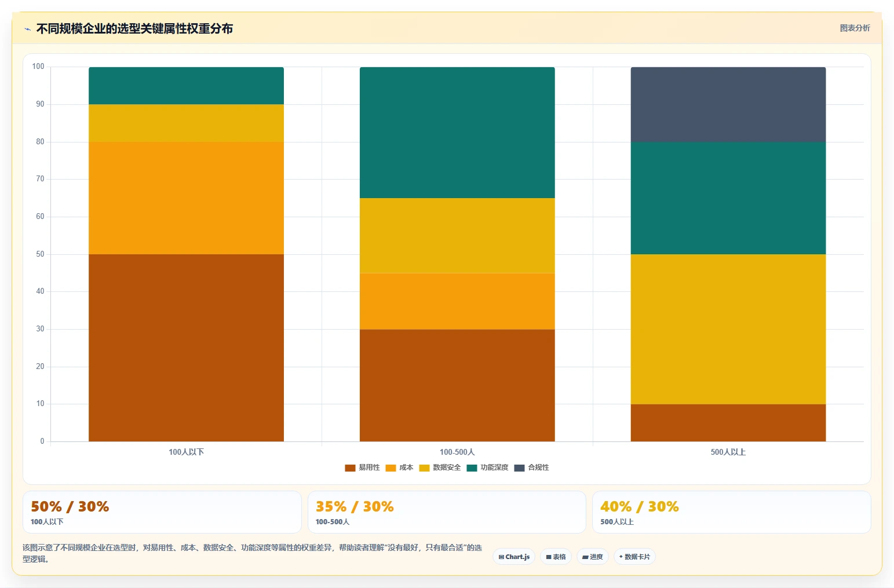Click the Chart.js tag
This screenshot has width=894, height=588.
point(514,557)
